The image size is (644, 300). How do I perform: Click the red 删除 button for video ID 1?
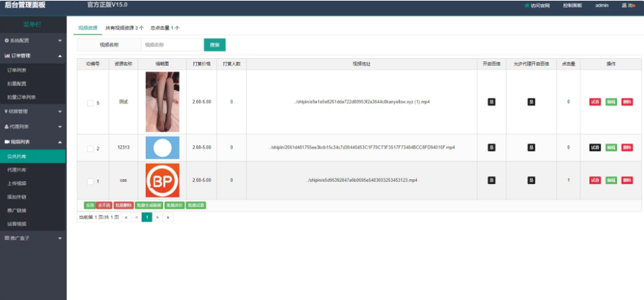pyautogui.click(x=627, y=180)
